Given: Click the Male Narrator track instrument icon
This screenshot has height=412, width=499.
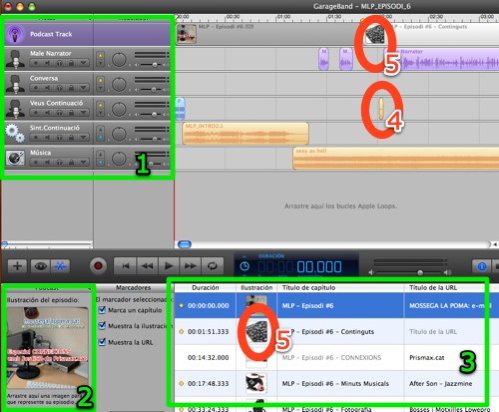Looking at the screenshot, I should click(x=15, y=59).
